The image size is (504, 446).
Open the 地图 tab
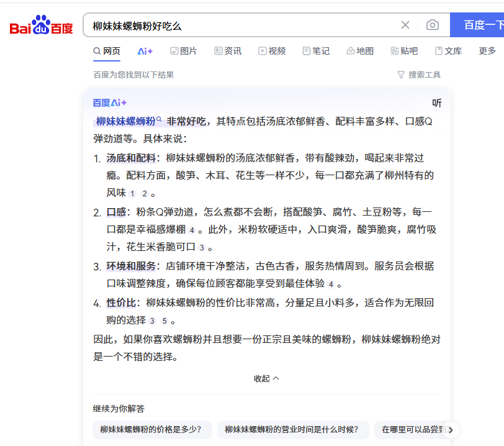coord(360,51)
